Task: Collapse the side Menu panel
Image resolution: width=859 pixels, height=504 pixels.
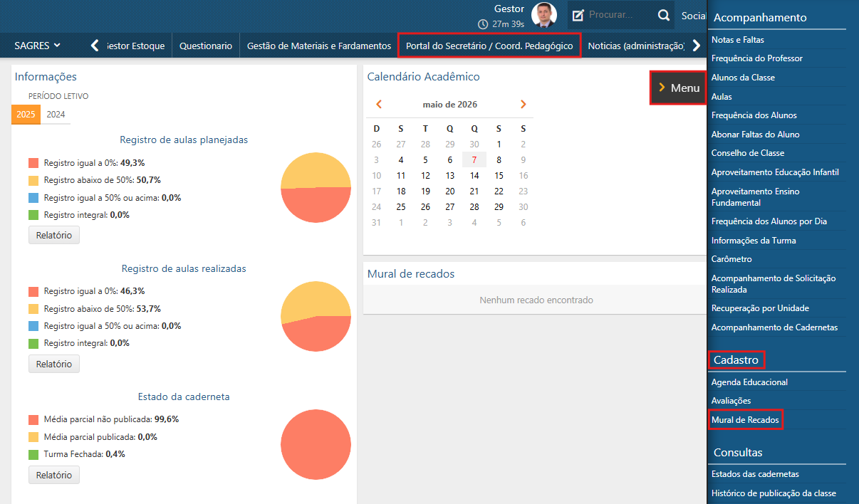Action: tap(678, 88)
